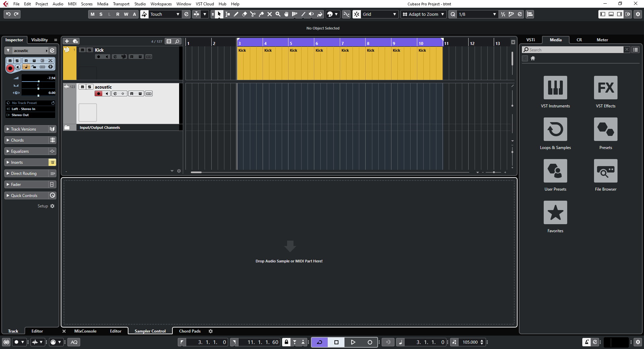Click the Undo arrow icon

tap(8, 14)
